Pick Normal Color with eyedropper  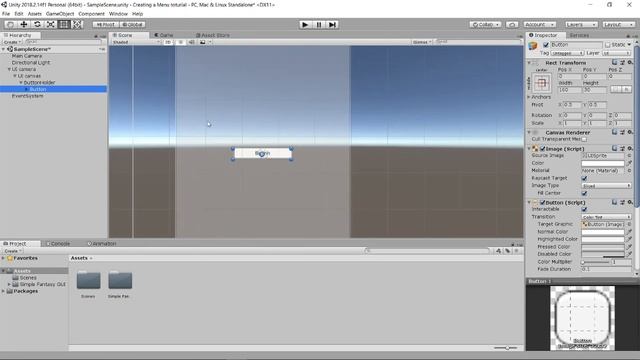[x=629, y=231]
